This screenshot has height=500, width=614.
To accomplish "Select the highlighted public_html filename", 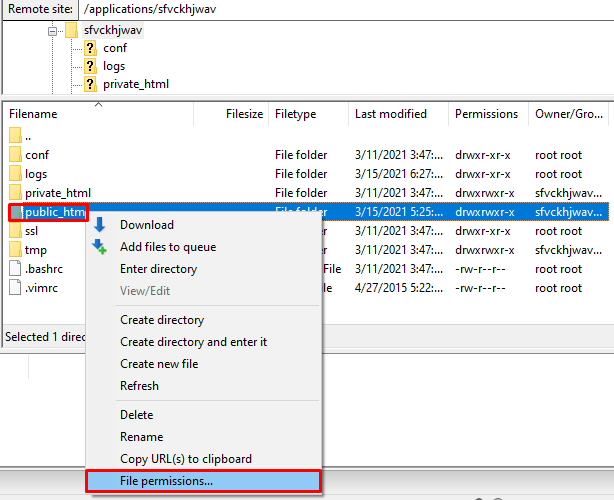I will 55,212.
